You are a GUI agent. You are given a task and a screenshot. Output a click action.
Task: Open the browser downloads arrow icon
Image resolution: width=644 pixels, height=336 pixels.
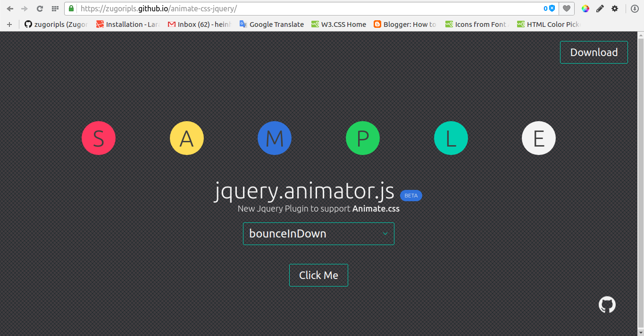635,8
